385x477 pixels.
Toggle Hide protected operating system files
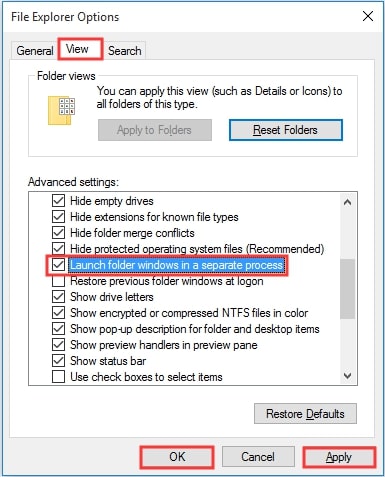click(58, 249)
